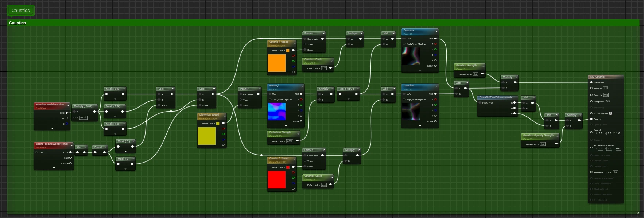
Task: Open the Round node chevron
Action: (106, 147)
